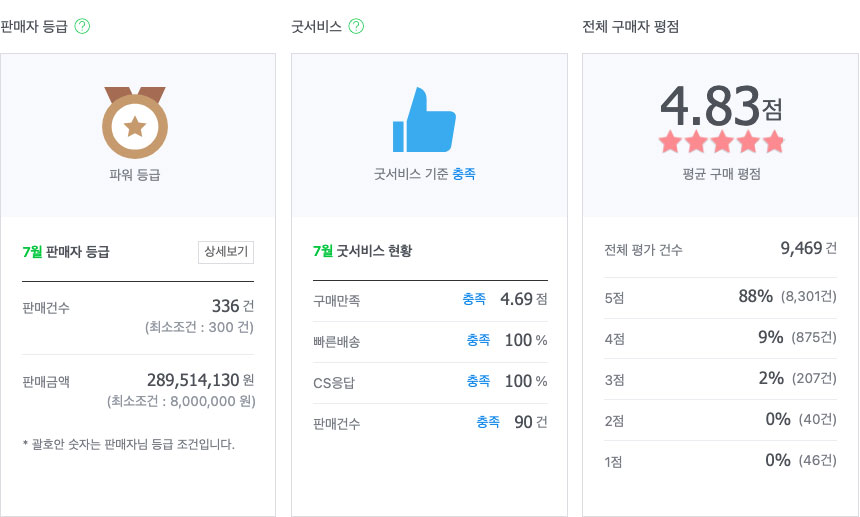Click the 상세보기 button
The image size is (860, 517).
pos(226,251)
